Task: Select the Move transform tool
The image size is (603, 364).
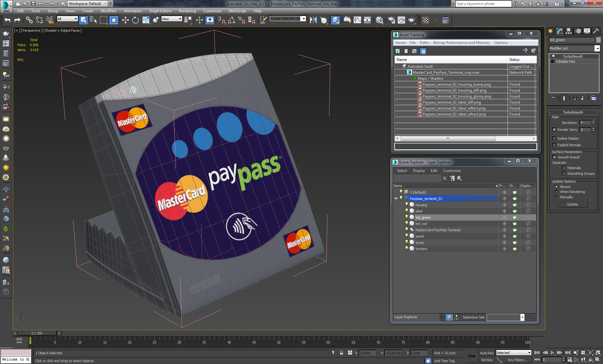Action: pyautogui.click(x=125, y=20)
